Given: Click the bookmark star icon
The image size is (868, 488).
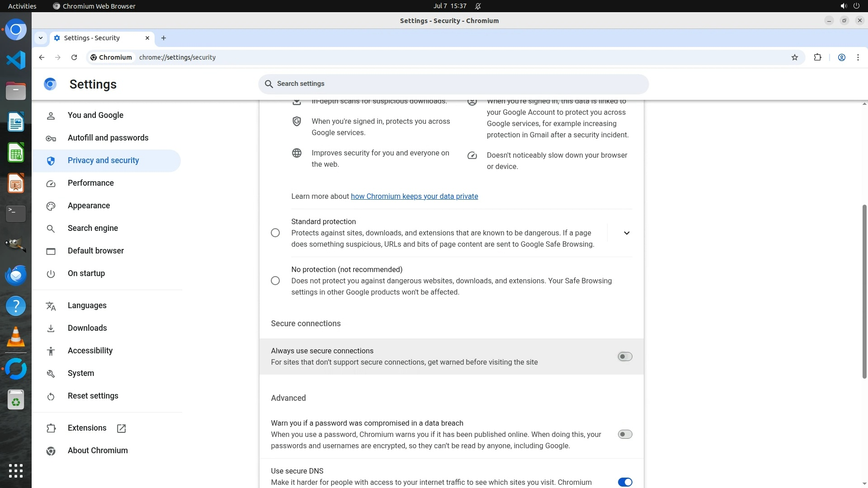Looking at the screenshot, I should pyautogui.click(x=794, y=57).
